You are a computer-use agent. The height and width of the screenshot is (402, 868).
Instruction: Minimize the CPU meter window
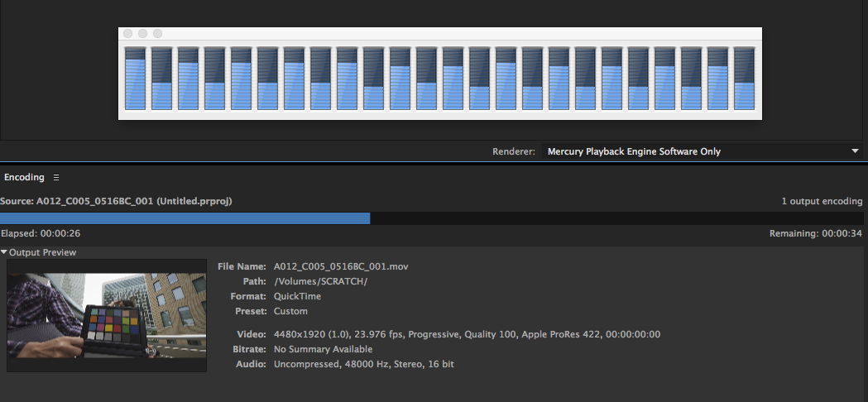click(143, 34)
